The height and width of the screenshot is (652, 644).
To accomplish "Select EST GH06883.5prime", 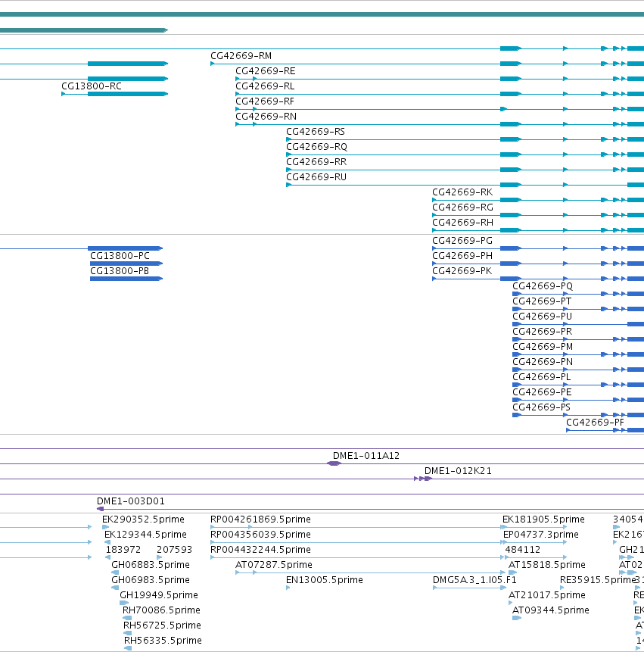I will click(151, 565).
